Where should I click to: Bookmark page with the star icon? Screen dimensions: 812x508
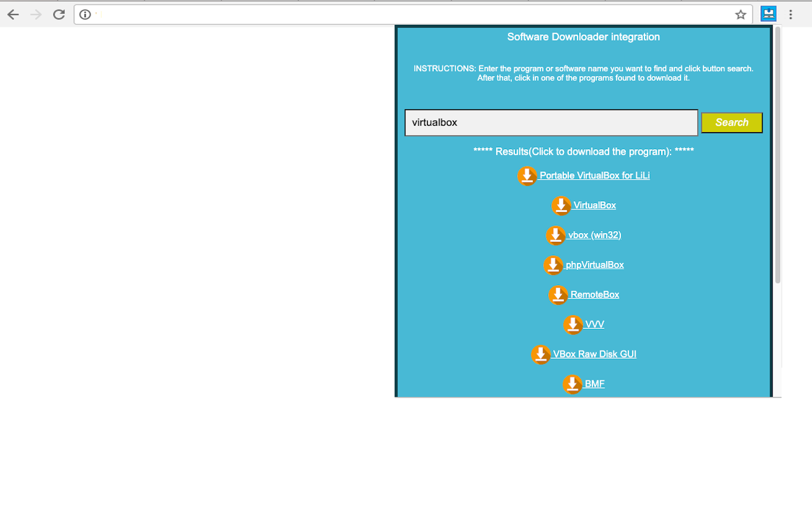tap(740, 15)
